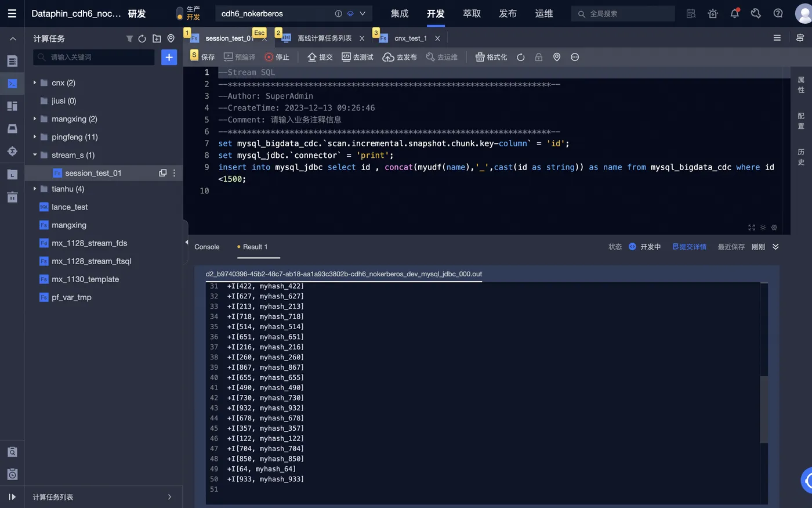Click the copy icon beside session_test_01
The image size is (812, 508).
pyautogui.click(x=163, y=173)
